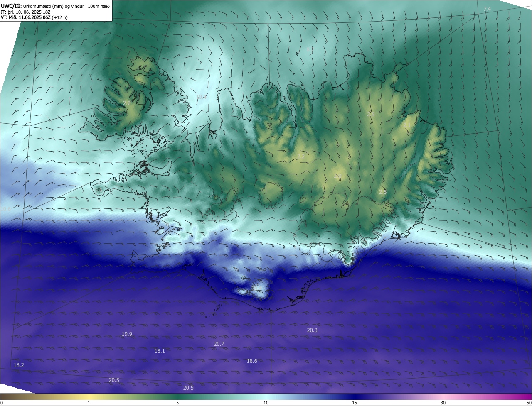The height and width of the screenshot is (406, 532).
Task: Click the title 'Úrkomumætti (mm) og vindur í 100m hæð'
Action: click(66, 6)
